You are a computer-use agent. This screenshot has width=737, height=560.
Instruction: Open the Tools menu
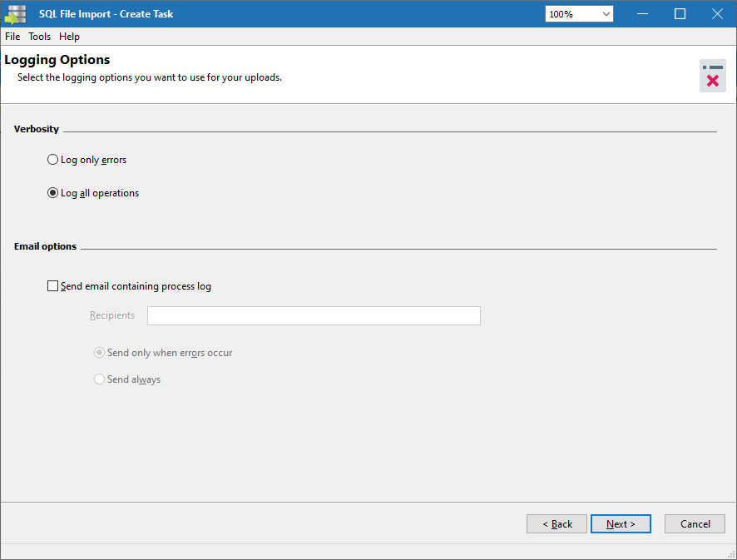coord(39,37)
